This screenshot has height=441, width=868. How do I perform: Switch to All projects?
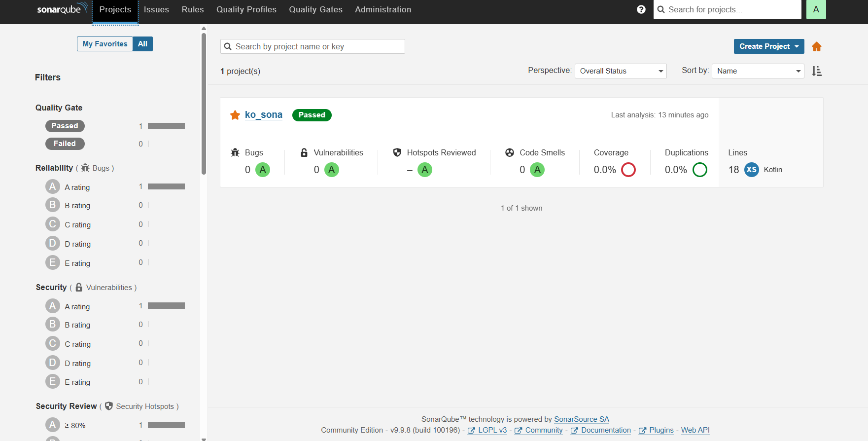pos(143,44)
